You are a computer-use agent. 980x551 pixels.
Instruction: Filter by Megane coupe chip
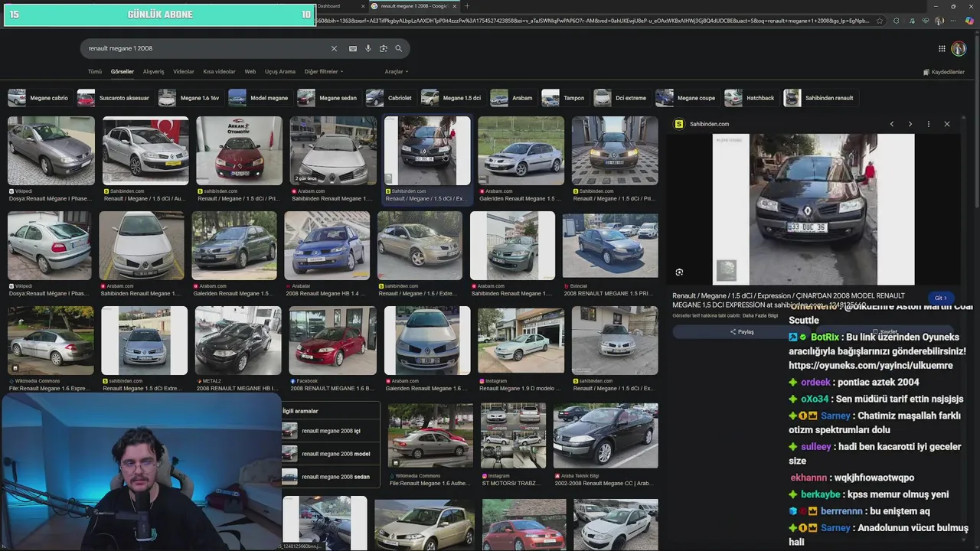[x=687, y=98]
